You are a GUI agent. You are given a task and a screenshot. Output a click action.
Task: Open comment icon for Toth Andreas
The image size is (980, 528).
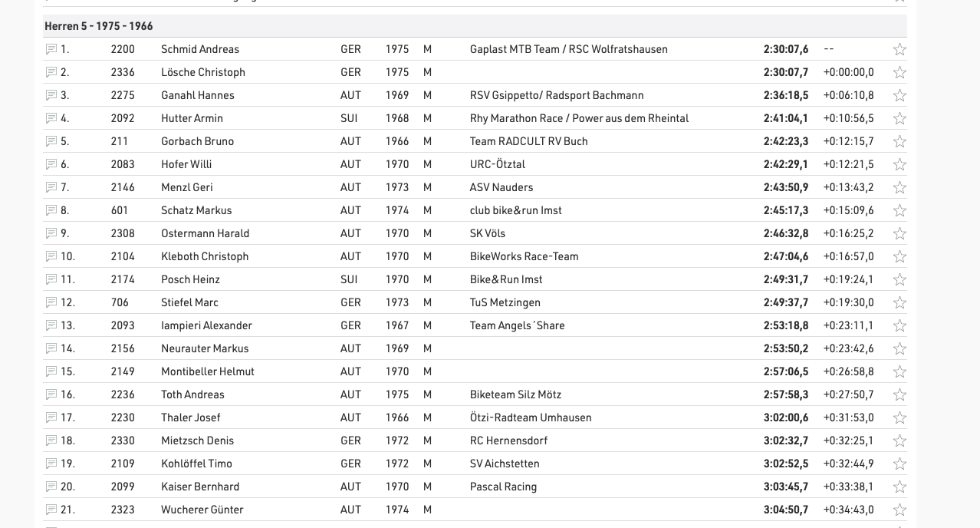(51, 394)
